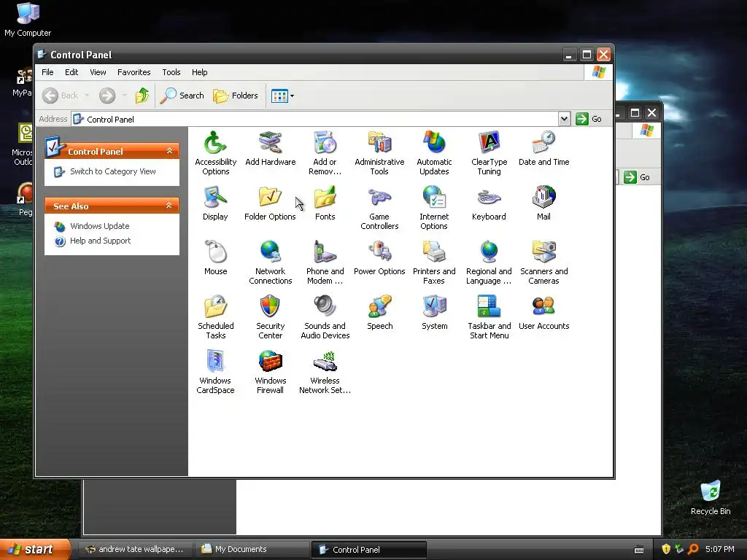Select Taskbar and Start Menu icon
Image resolution: width=747 pixels, height=560 pixels.
pos(489,307)
